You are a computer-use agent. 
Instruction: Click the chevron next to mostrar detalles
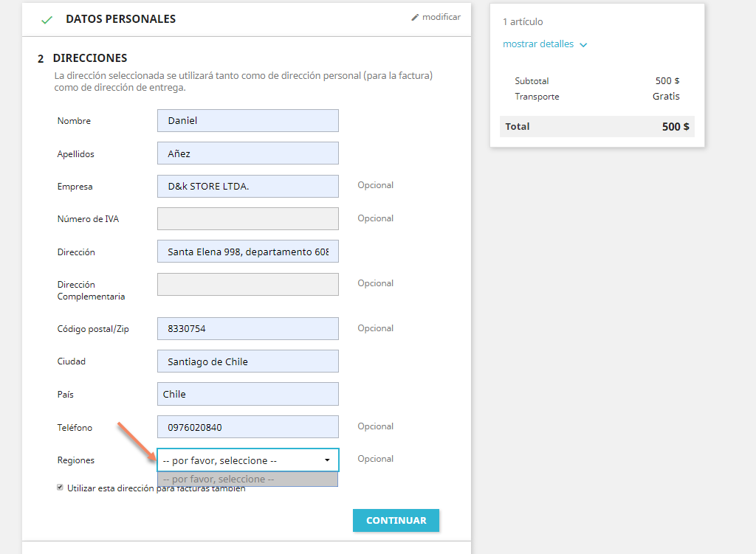[583, 45]
